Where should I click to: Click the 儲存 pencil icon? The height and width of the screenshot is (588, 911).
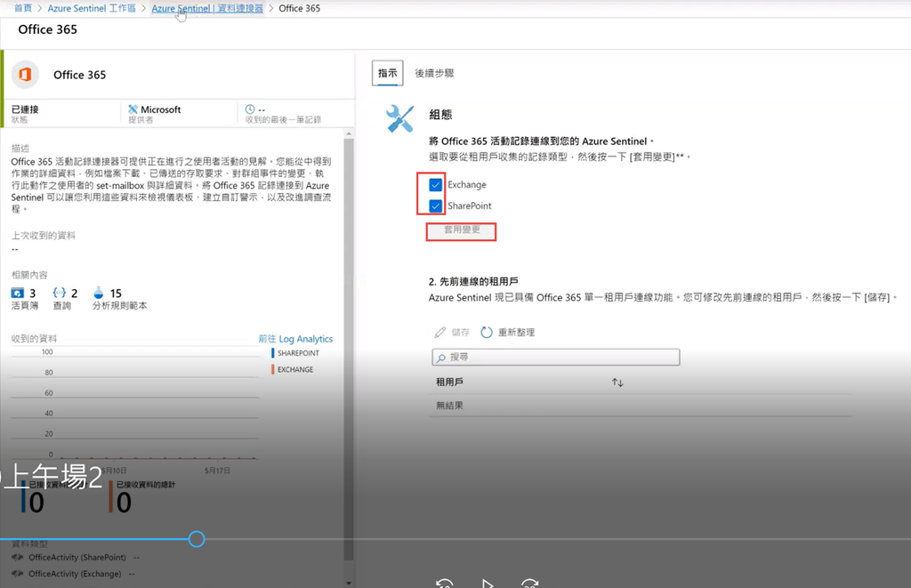click(x=440, y=333)
